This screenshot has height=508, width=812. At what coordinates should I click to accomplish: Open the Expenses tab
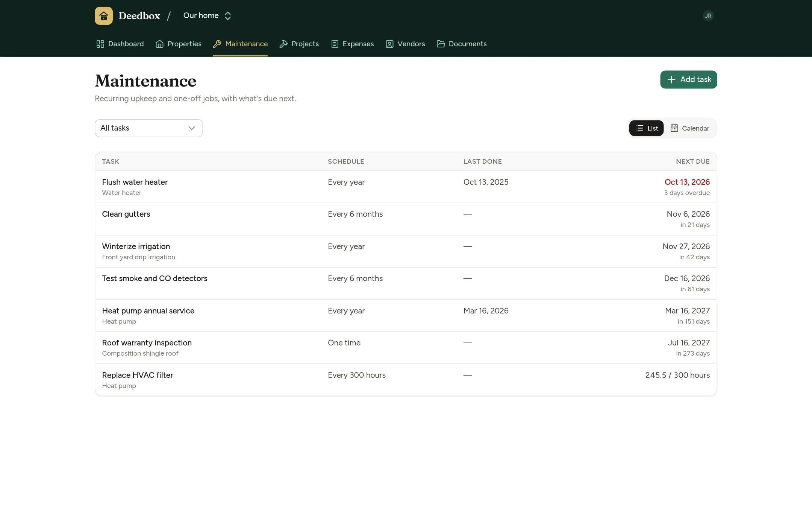click(352, 44)
